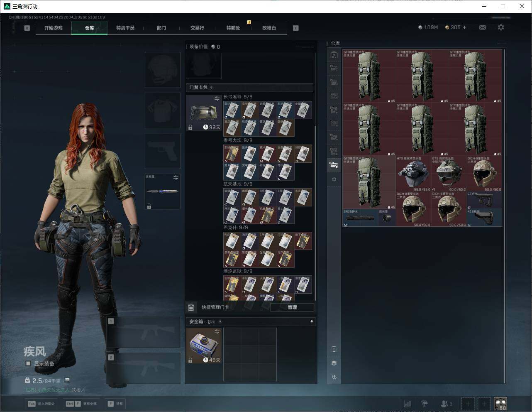Click the next-tab key icon right of 改枪台

point(296,28)
